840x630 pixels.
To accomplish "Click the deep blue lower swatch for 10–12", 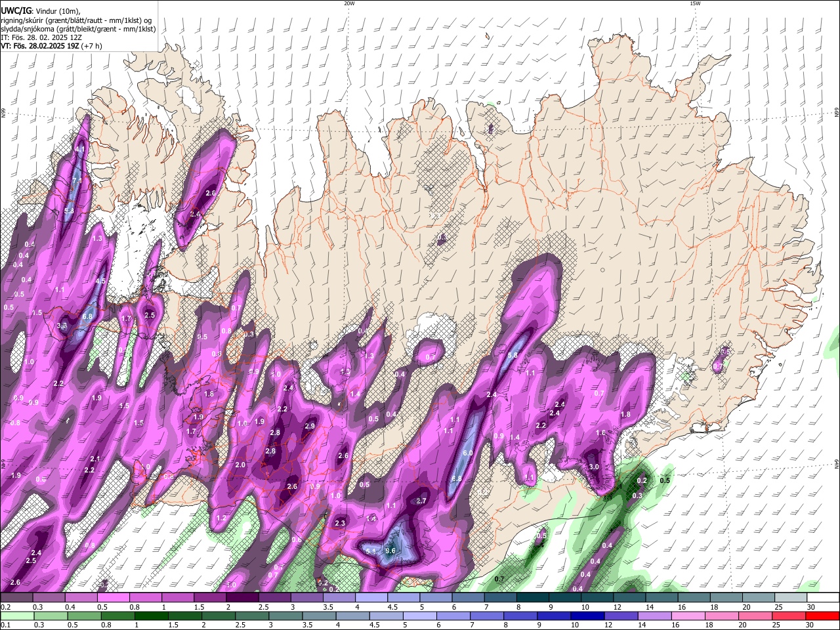I will [587, 616].
